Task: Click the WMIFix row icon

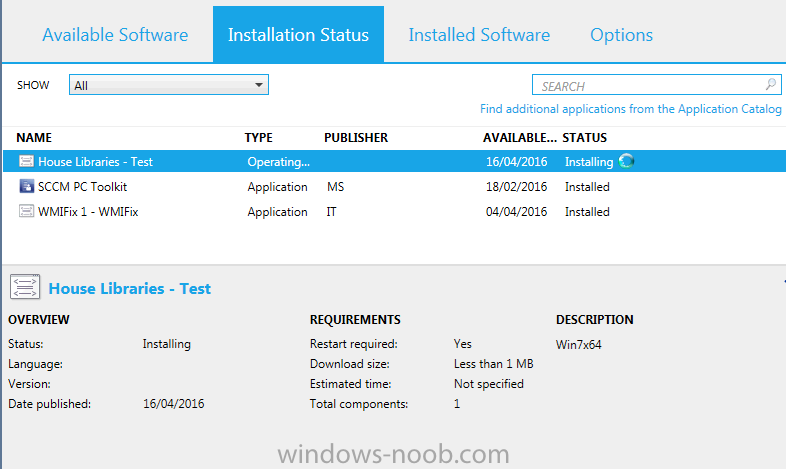Action: click(x=26, y=211)
